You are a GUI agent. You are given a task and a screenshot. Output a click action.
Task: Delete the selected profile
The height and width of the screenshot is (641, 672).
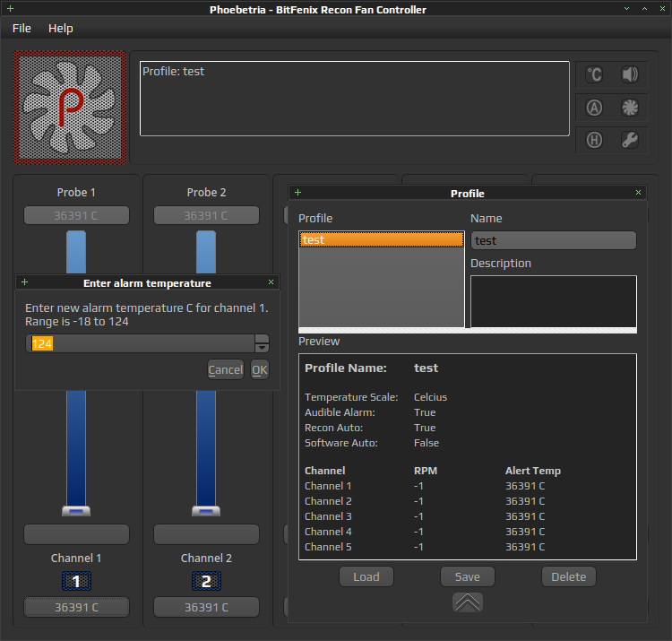coord(569,576)
